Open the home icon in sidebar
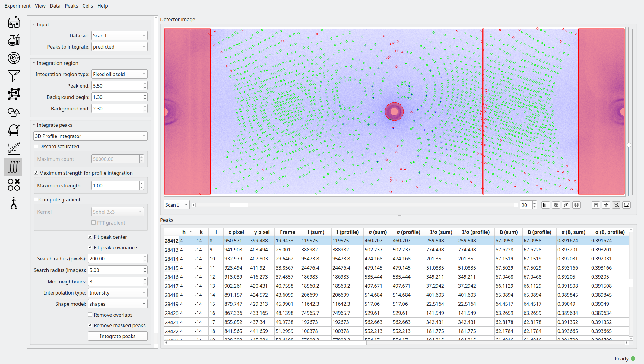The image size is (644, 364). (14, 22)
